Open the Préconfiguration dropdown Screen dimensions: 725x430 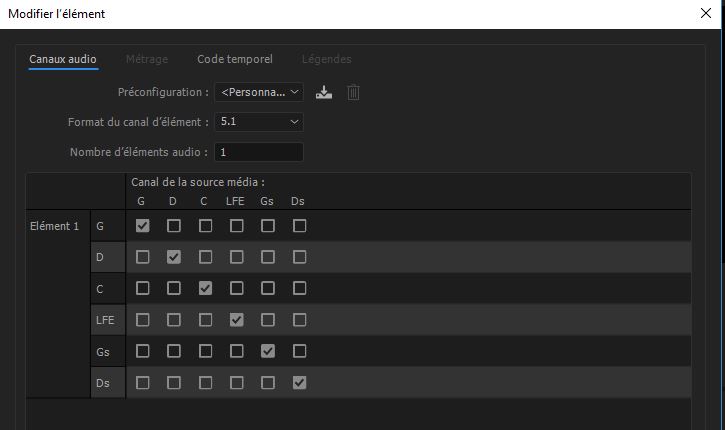[x=260, y=92]
